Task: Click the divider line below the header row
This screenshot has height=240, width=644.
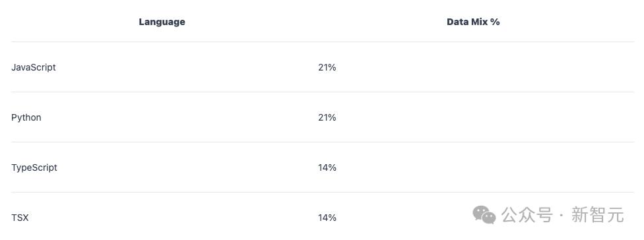Action: pyautogui.click(x=323, y=42)
